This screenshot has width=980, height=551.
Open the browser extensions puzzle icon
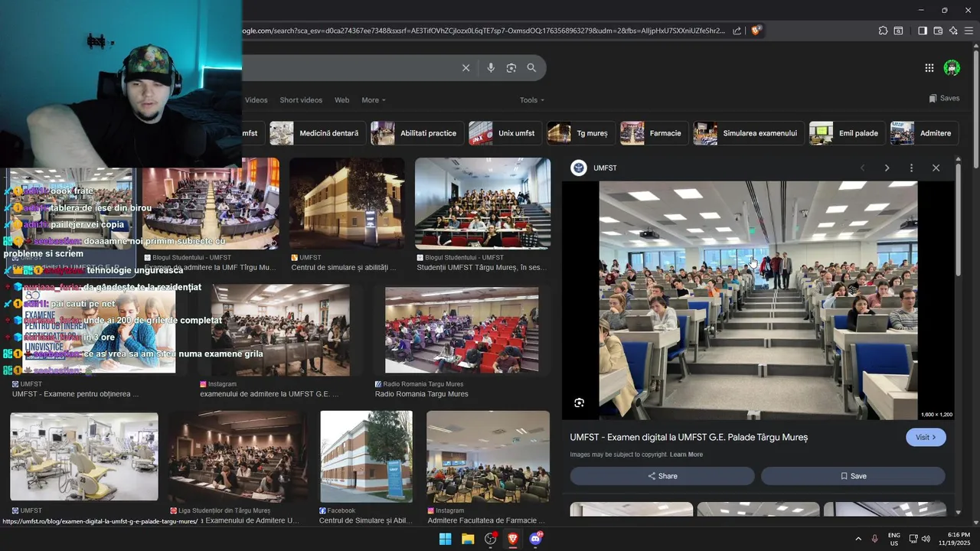pyautogui.click(x=883, y=31)
